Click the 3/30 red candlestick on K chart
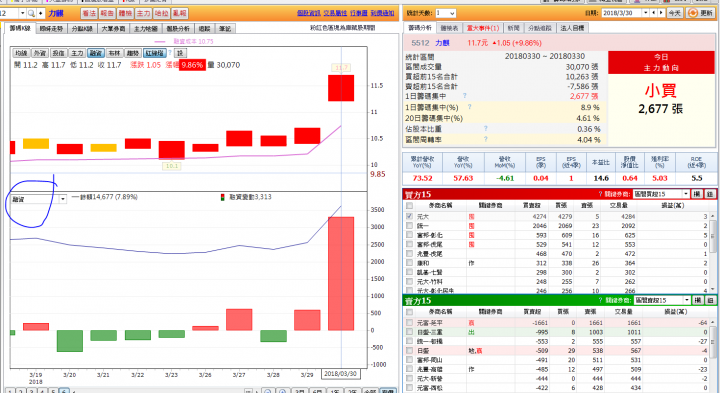This screenshot has height=393, width=720. coord(341,88)
